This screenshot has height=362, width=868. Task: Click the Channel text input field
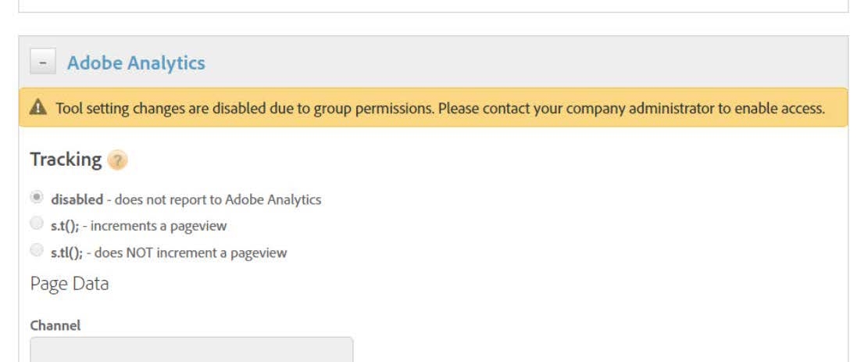pos(191,349)
